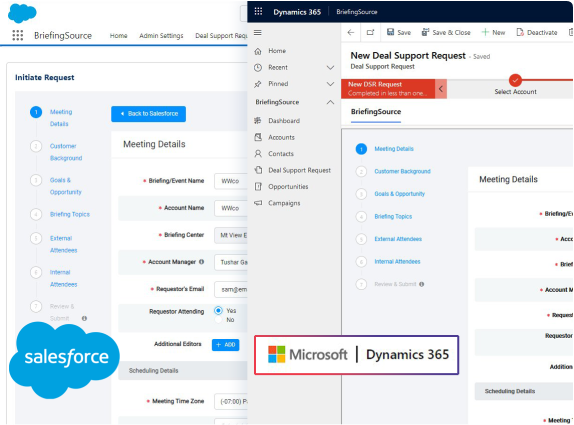Click the Dashboard icon in Dynamics sidebar

point(258,121)
